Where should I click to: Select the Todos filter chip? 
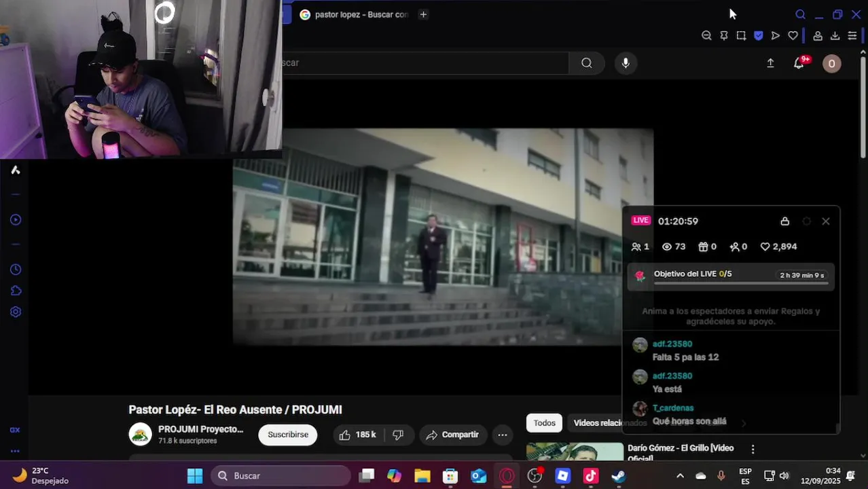pyautogui.click(x=544, y=422)
